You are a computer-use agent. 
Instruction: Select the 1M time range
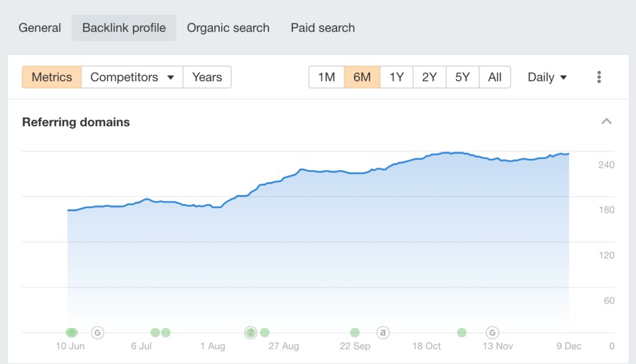[327, 76]
